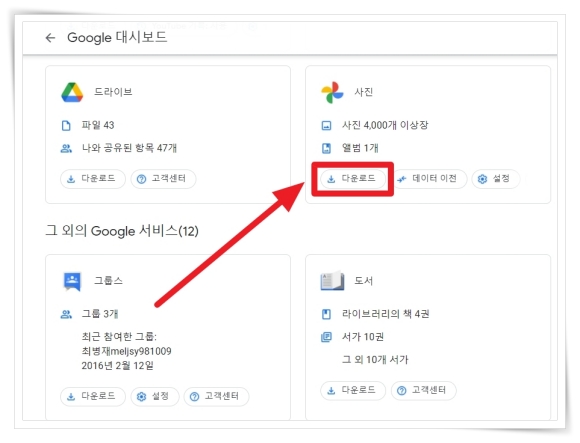Select the 파일 43 text in Drive card
Viewport: 580px width, 443px height.
click(98, 126)
